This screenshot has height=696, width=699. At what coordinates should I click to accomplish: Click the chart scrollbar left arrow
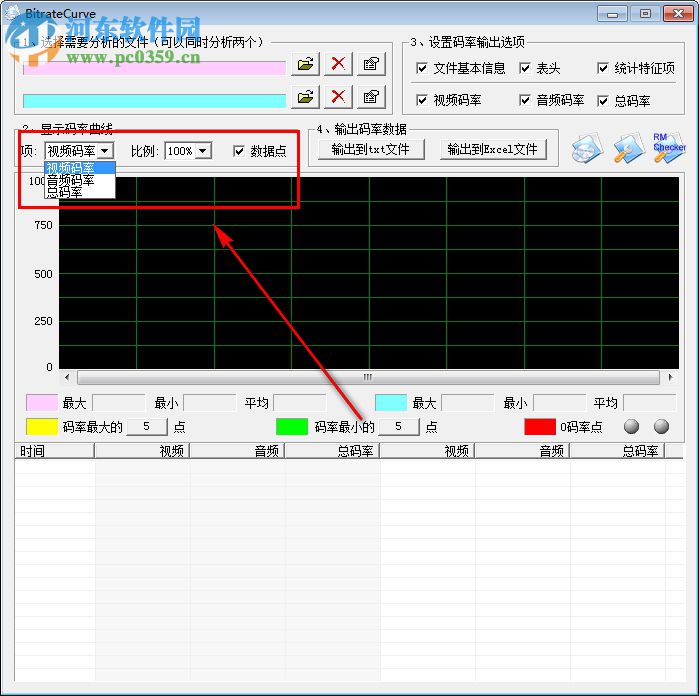[67, 377]
